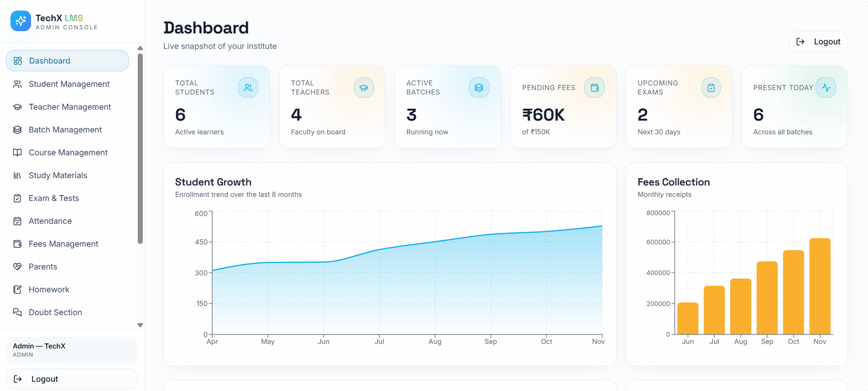This screenshot has width=868, height=391.
Task: Click the TechX LMS sparkle logo icon
Action: pos(21,21)
